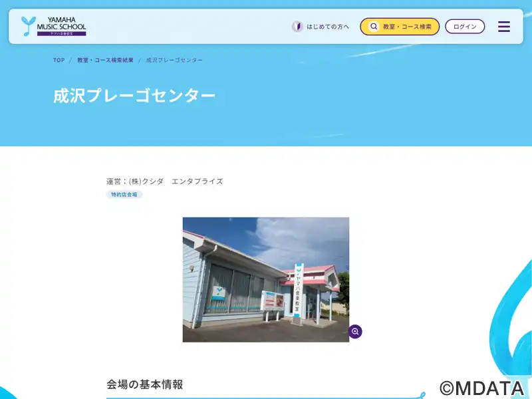Open the Yamaha Music School logo
The height and width of the screenshot is (399, 532).
pyautogui.click(x=54, y=26)
